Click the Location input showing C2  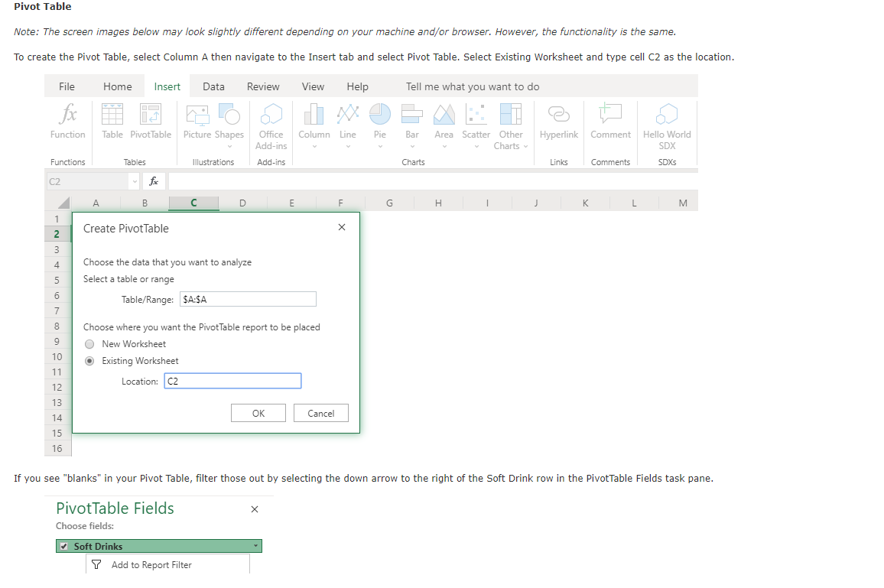[x=232, y=380]
